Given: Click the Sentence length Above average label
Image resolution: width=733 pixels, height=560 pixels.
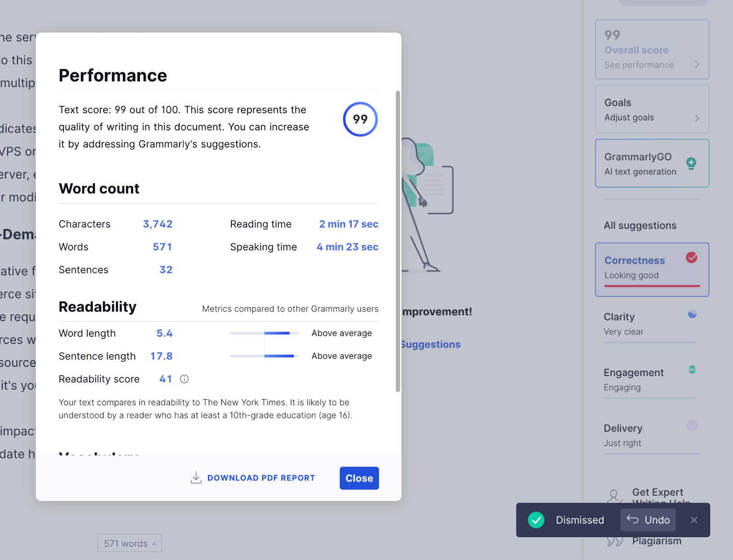Looking at the screenshot, I should point(342,356).
